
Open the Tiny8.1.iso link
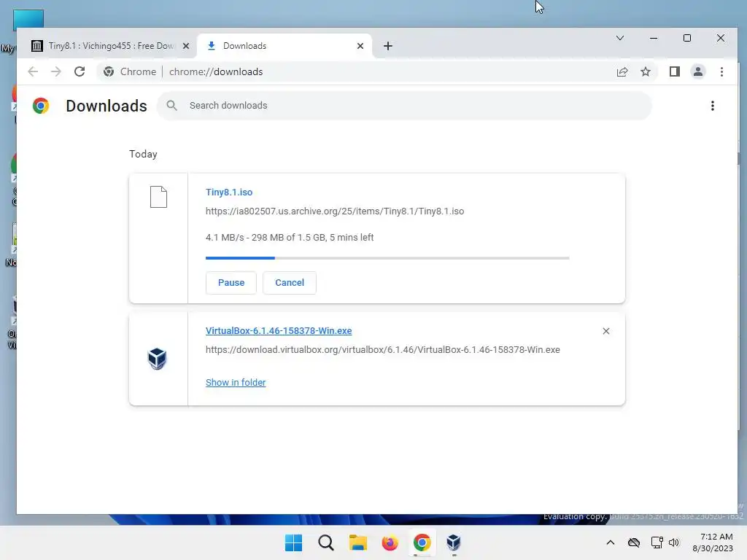point(229,192)
